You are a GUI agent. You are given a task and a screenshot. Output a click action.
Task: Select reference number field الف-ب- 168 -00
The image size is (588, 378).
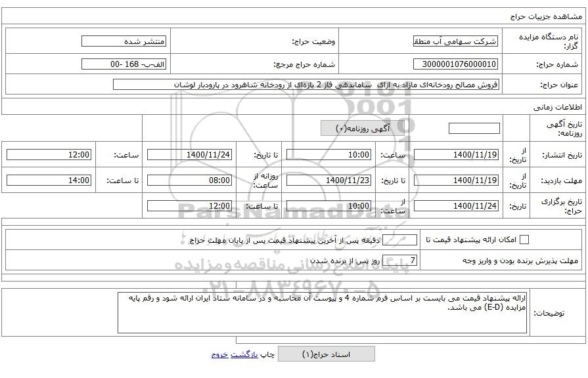pos(124,64)
